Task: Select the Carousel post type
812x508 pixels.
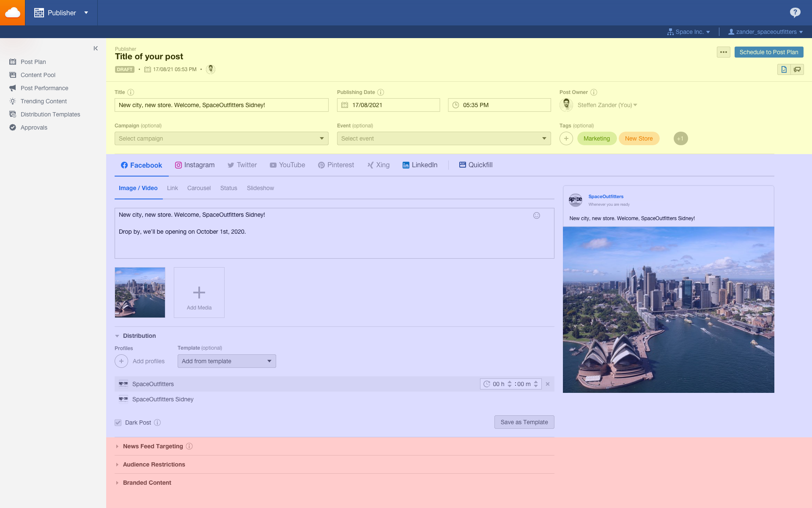Action: pos(199,188)
